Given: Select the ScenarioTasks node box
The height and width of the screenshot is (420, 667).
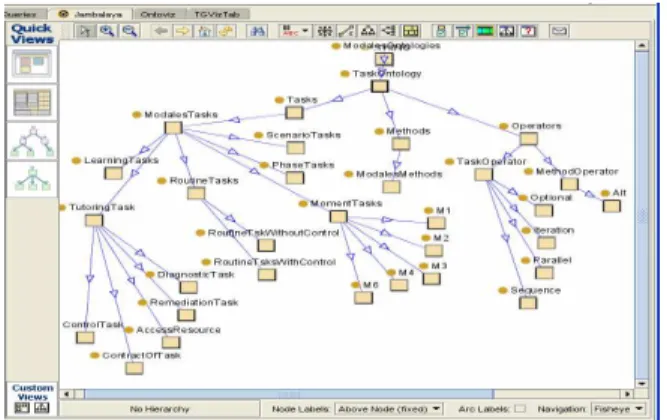Looking at the screenshot, I should coord(296,148).
